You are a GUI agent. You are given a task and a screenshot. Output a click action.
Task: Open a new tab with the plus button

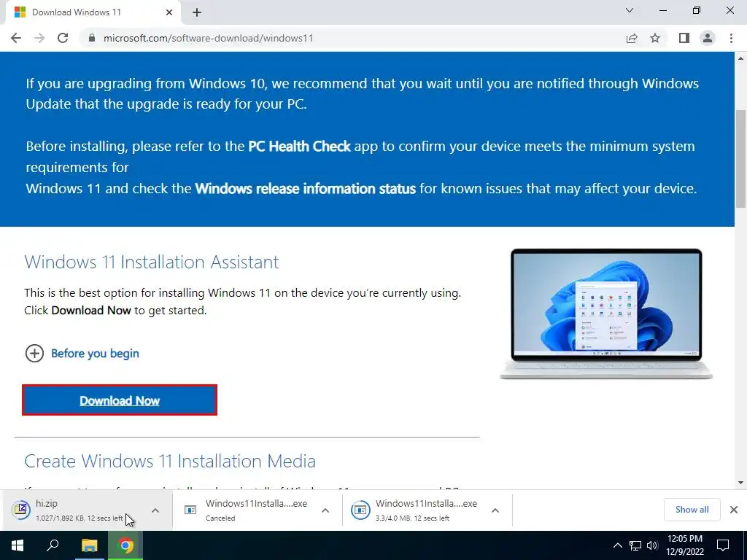pyautogui.click(x=197, y=13)
